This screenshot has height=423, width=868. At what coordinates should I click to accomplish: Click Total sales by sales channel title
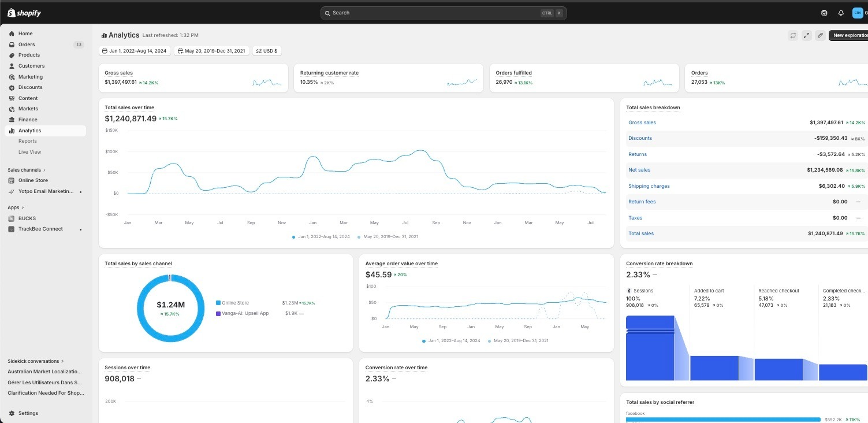point(138,264)
